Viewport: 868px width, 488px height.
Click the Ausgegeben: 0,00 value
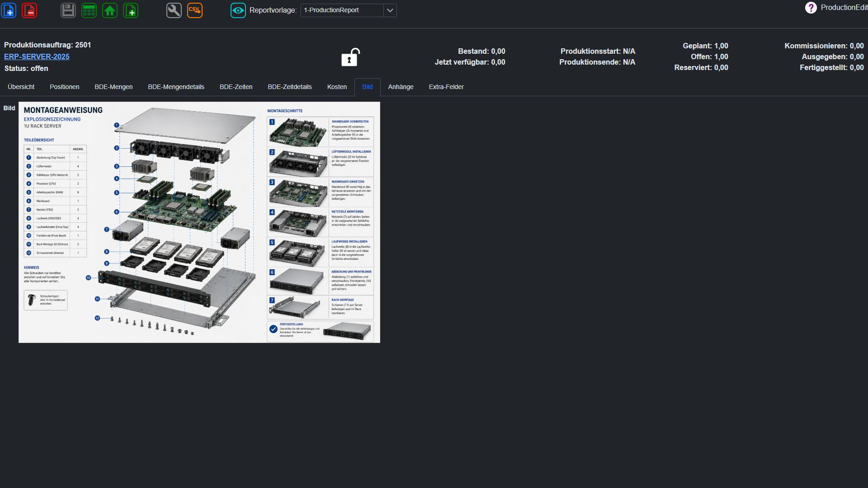[x=833, y=56]
